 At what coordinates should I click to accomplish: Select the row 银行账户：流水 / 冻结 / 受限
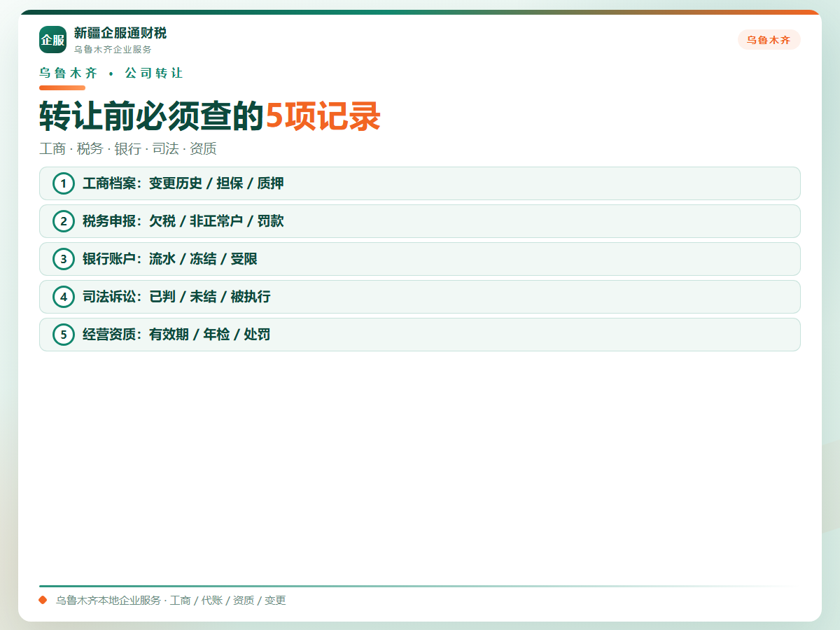[420, 259]
